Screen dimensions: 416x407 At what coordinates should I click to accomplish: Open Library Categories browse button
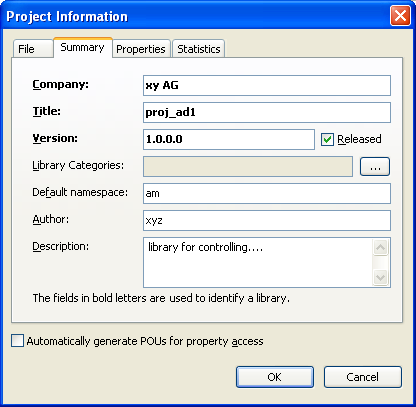click(375, 166)
